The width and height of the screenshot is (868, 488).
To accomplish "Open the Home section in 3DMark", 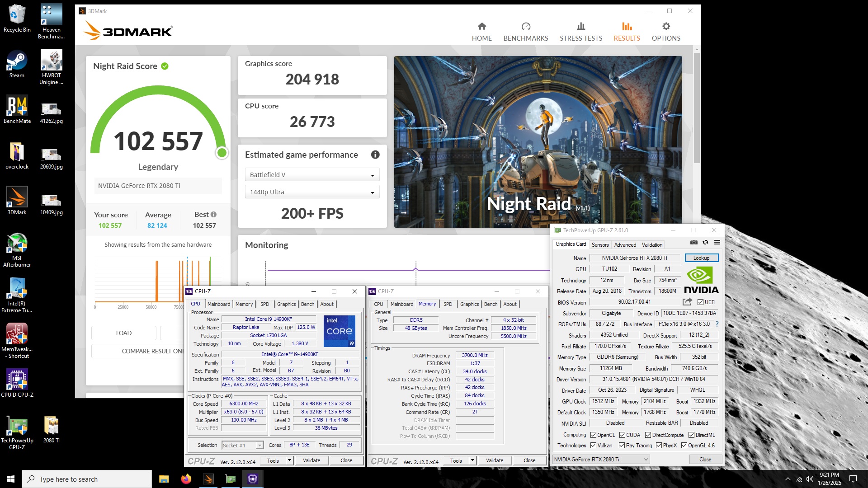I will (x=481, y=32).
